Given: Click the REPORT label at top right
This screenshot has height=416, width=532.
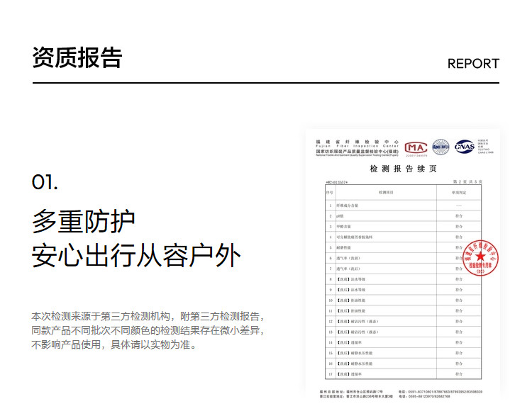Looking at the screenshot, I should [473, 64].
